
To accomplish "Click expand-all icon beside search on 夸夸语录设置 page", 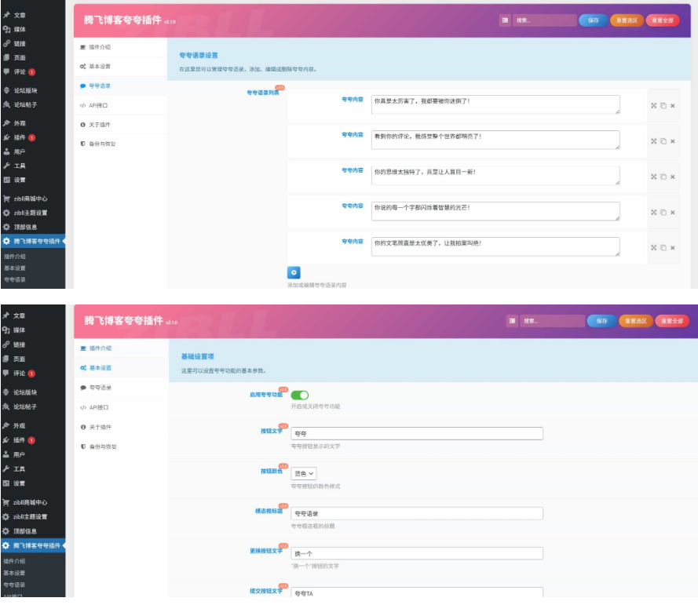I will 505,20.
